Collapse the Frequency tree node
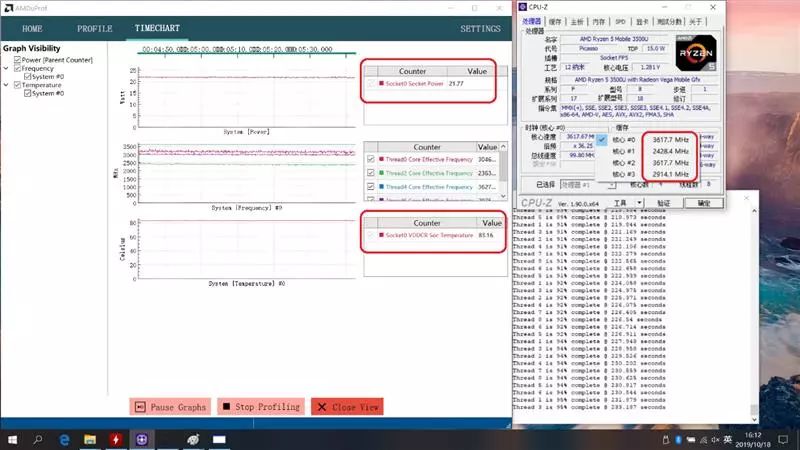 pyautogui.click(x=6, y=68)
